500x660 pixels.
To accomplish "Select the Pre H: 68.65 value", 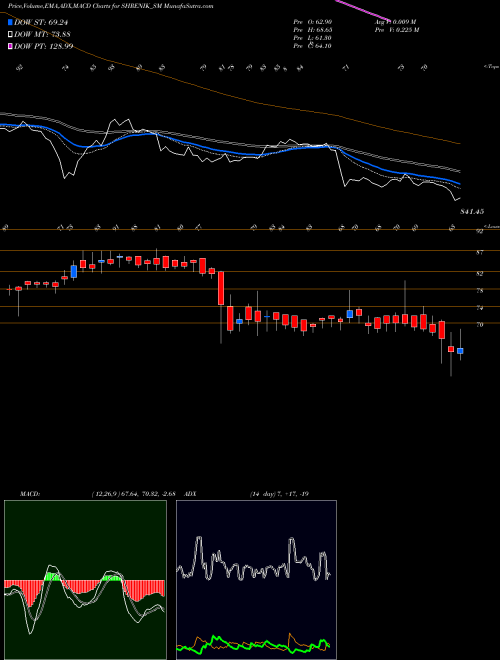I will point(313,30).
